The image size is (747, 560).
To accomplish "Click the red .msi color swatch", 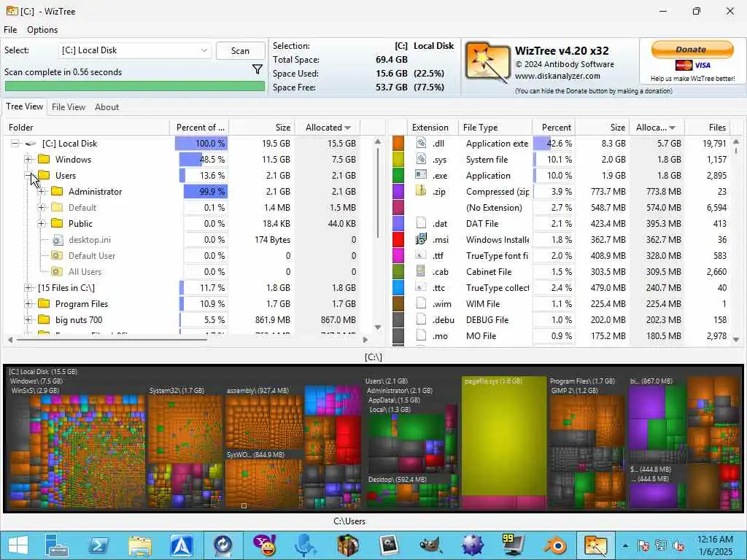I will point(398,239).
